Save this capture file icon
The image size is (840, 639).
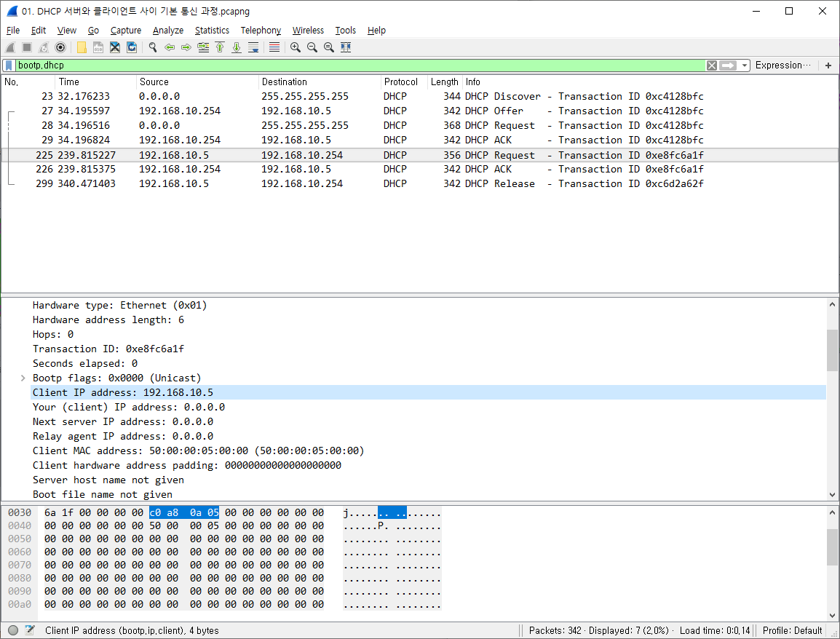pos(98,48)
